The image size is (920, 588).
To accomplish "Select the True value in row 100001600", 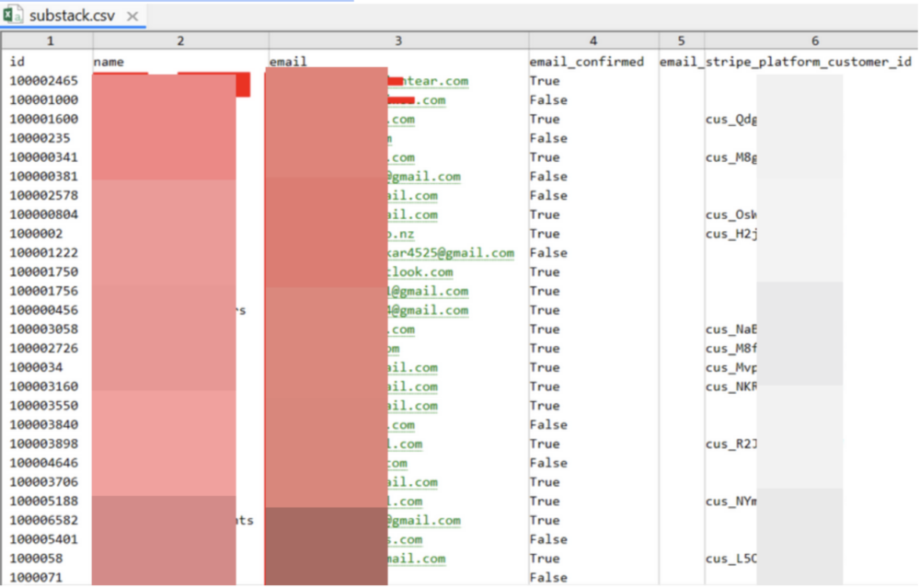I will [545, 120].
